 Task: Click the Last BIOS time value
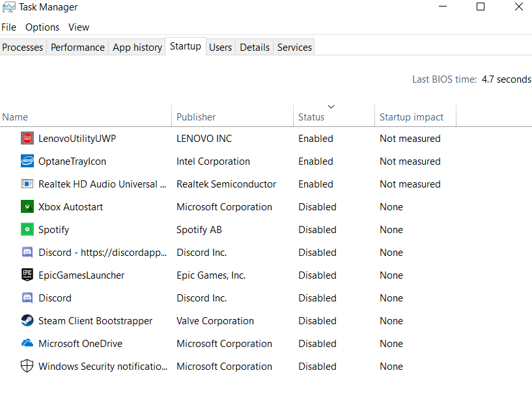[506, 79]
